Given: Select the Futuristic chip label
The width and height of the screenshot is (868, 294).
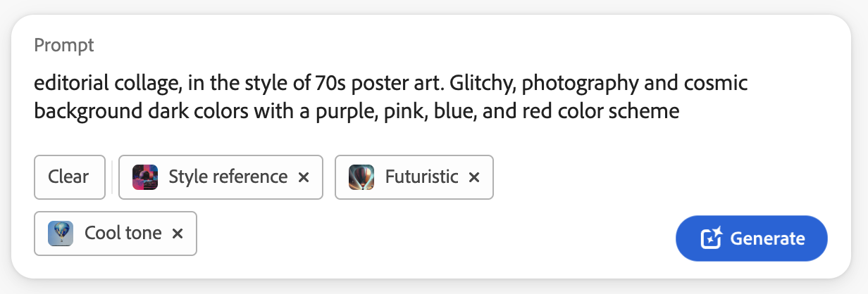Looking at the screenshot, I should tap(421, 177).
